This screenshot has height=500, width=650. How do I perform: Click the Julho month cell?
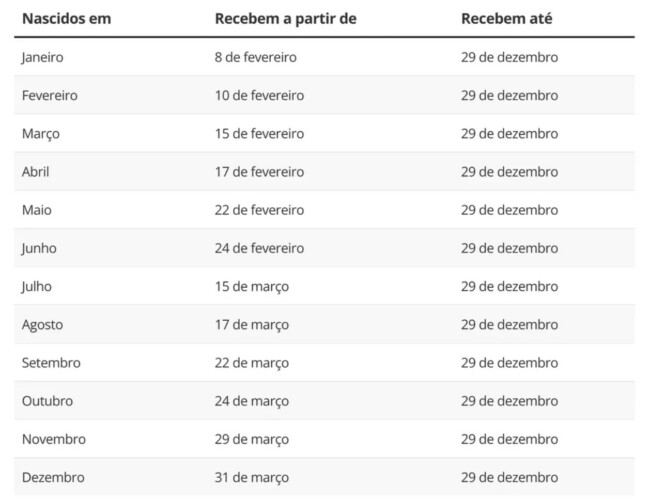(x=36, y=286)
